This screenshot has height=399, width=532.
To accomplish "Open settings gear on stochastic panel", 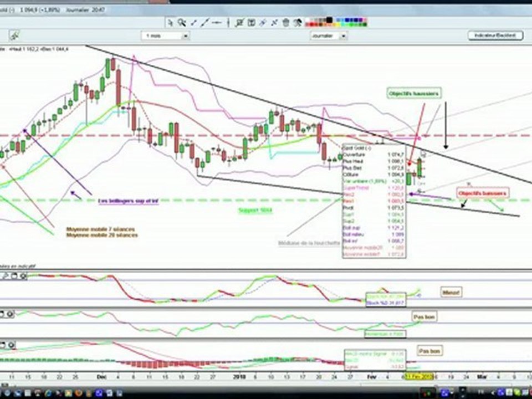I will pyautogui.click(x=23, y=276).
